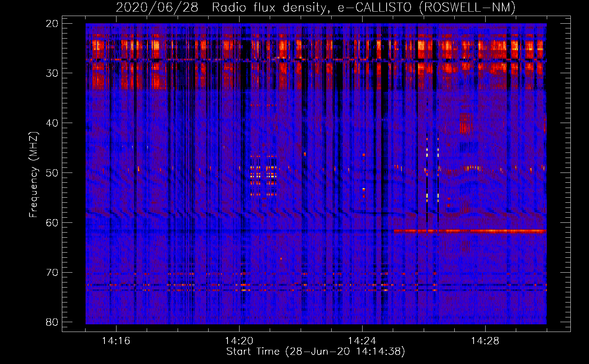Click the 14:20 time tick label

coord(239,341)
